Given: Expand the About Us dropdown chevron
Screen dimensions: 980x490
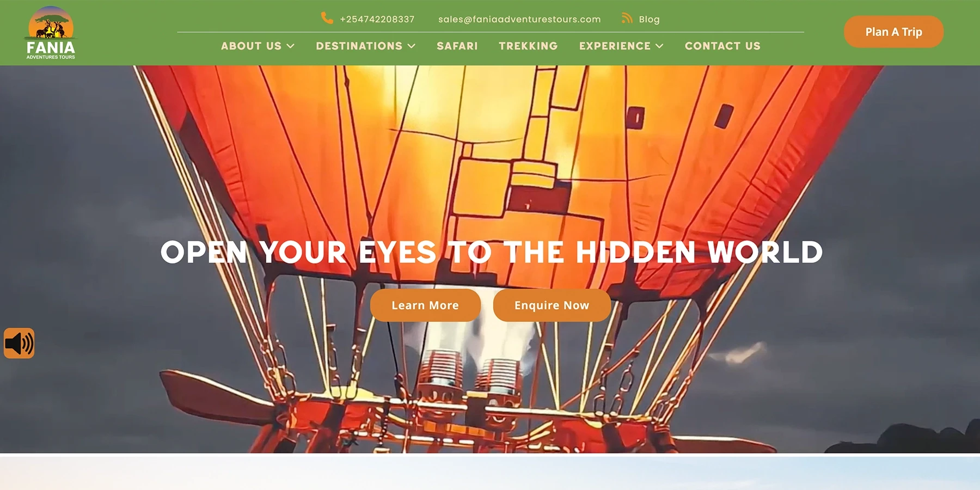Looking at the screenshot, I should tap(291, 46).
